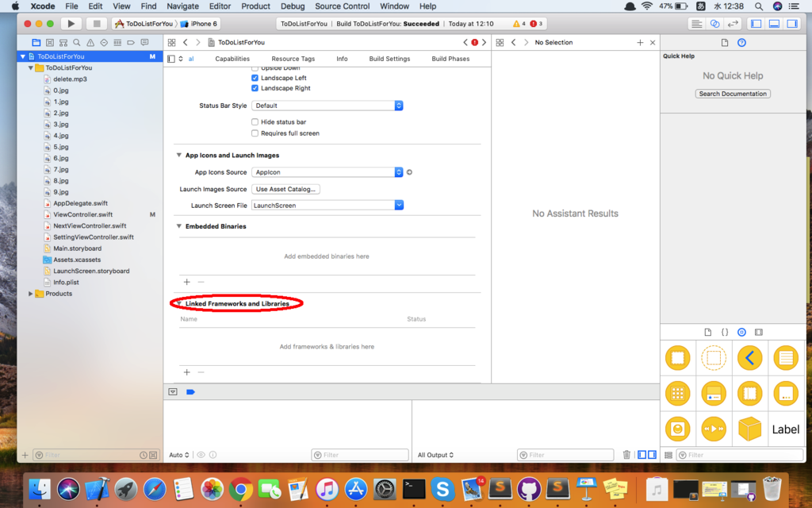Hide the debug area toggle button
The width and height of the screenshot is (812, 508).
click(x=173, y=392)
